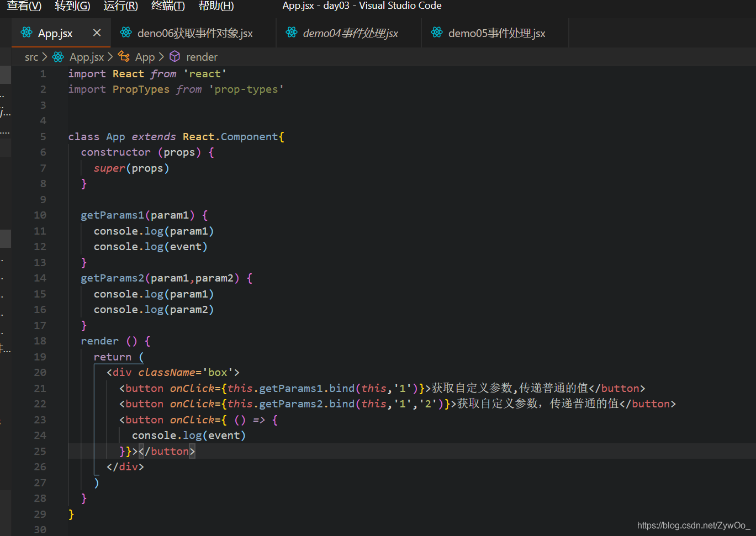Click App class breadcrumb segment
Viewport: 756px width, 536px height.
[145, 57]
